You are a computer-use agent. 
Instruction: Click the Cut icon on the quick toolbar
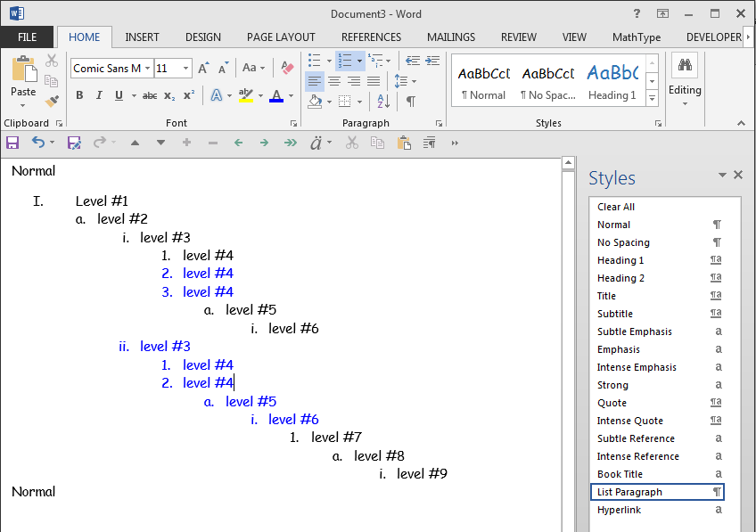point(352,142)
